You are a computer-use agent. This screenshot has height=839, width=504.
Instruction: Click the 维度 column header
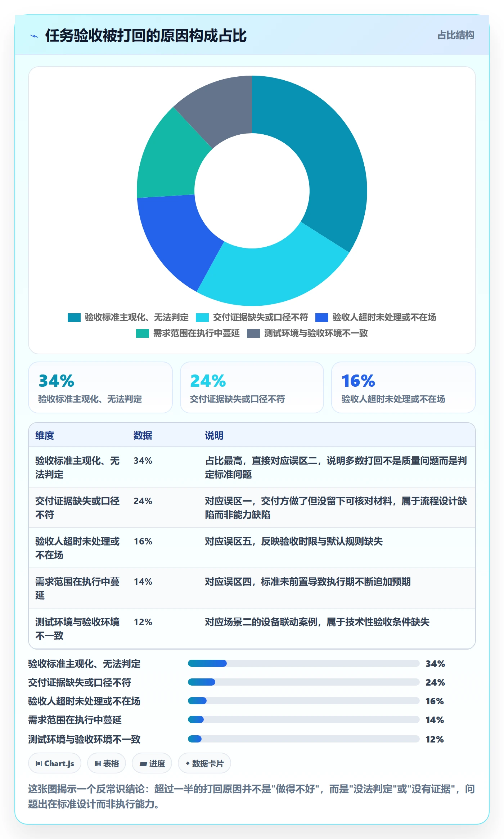45,435
